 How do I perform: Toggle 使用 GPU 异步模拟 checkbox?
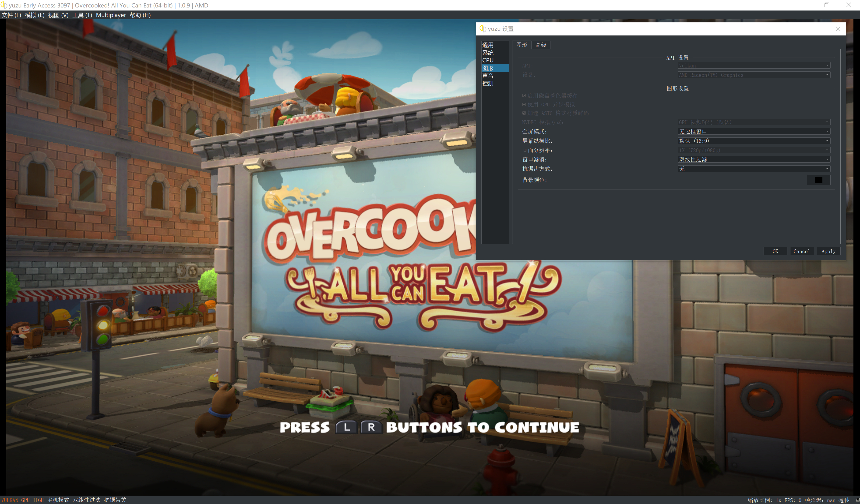pyautogui.click(x=524, y=104)
